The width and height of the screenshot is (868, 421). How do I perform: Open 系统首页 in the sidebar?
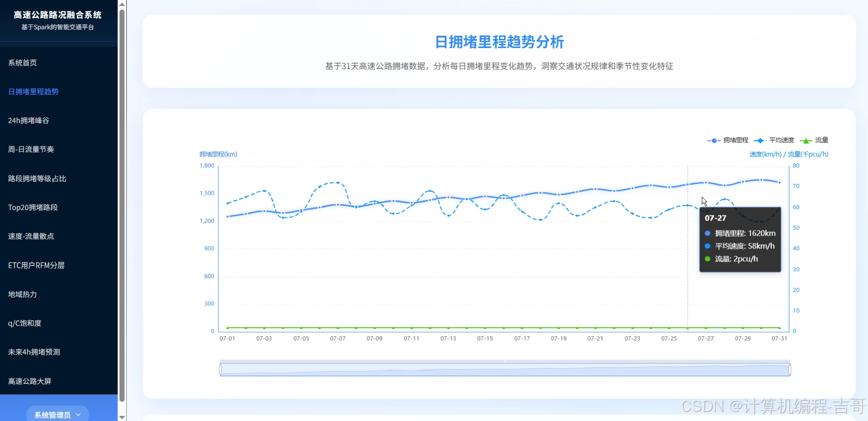click(x=22, y=63)
